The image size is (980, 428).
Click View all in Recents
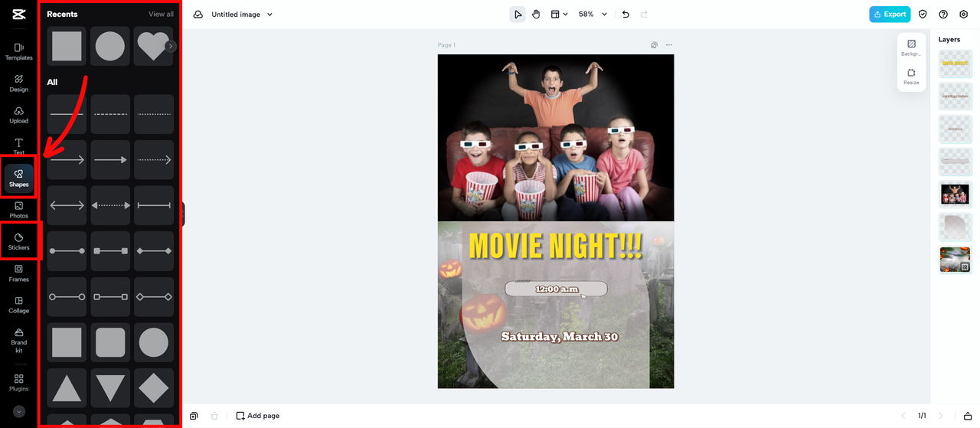tap(161, 14)
